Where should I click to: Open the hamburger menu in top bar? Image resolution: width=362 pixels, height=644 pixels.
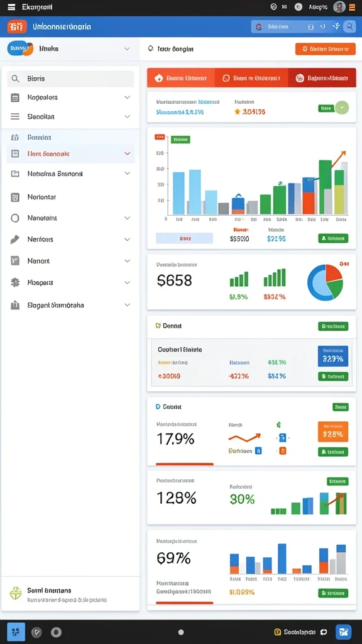[11, 7]
